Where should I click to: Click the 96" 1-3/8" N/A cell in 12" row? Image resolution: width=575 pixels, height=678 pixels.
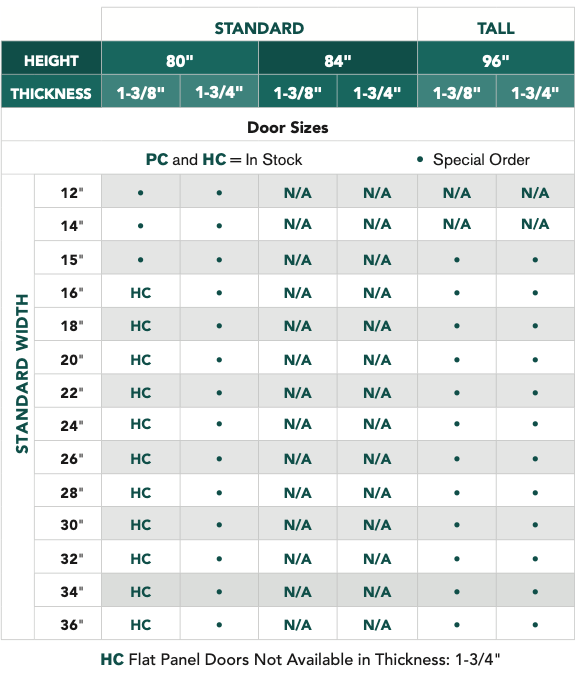(x=457, y=193)
